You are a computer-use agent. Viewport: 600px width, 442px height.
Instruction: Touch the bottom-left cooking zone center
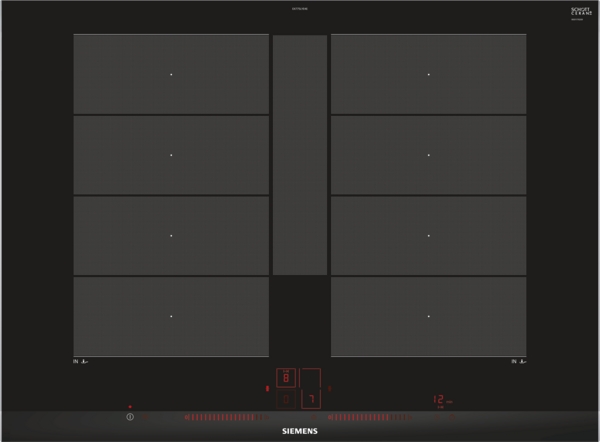point(171,316)
